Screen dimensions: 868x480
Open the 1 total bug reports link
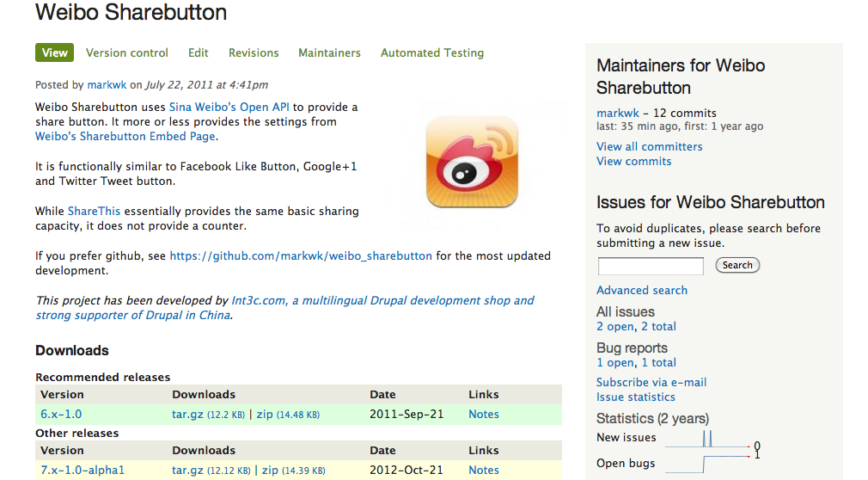[659, 362]
